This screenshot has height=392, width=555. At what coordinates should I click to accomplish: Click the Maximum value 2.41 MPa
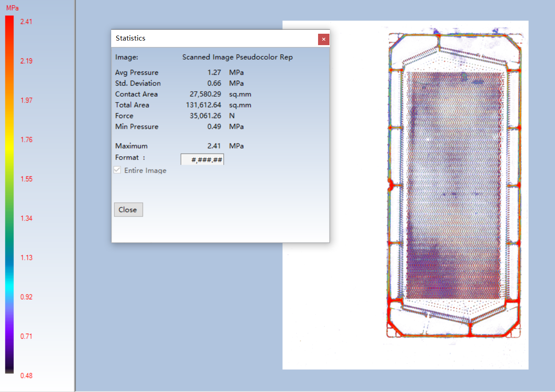click(214, 146)
